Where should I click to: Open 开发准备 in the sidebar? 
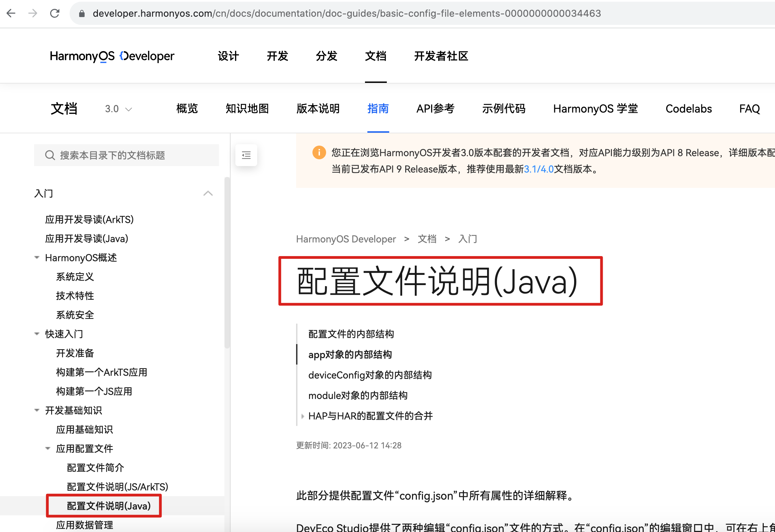(x=75, y=353)
